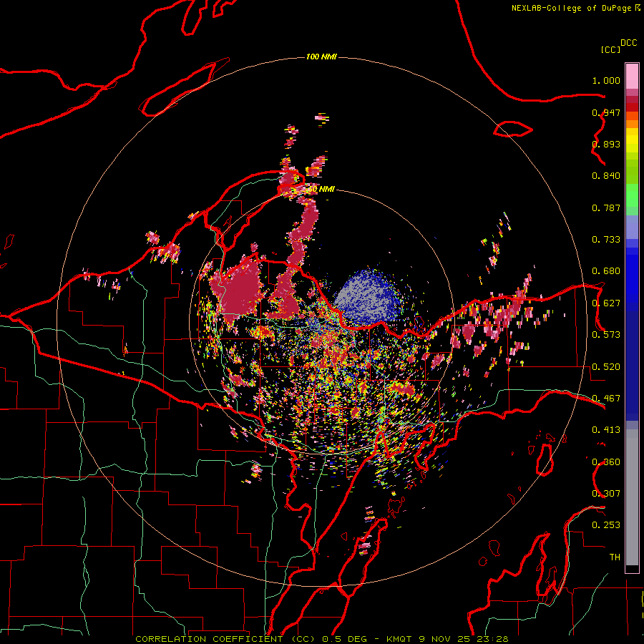Viewport: 644px width, 644px height.
Task: Click the 0.467 scale value
Action: (x=606, y=399)
